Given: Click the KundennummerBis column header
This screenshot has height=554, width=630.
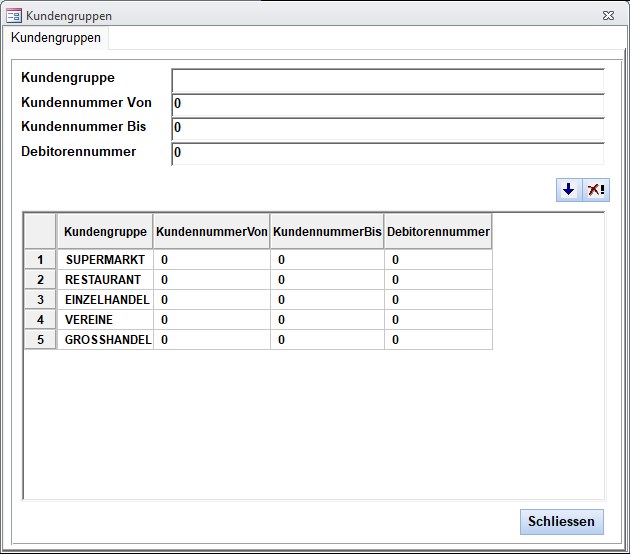Looking at the screenshot, I should pos(327,231).
